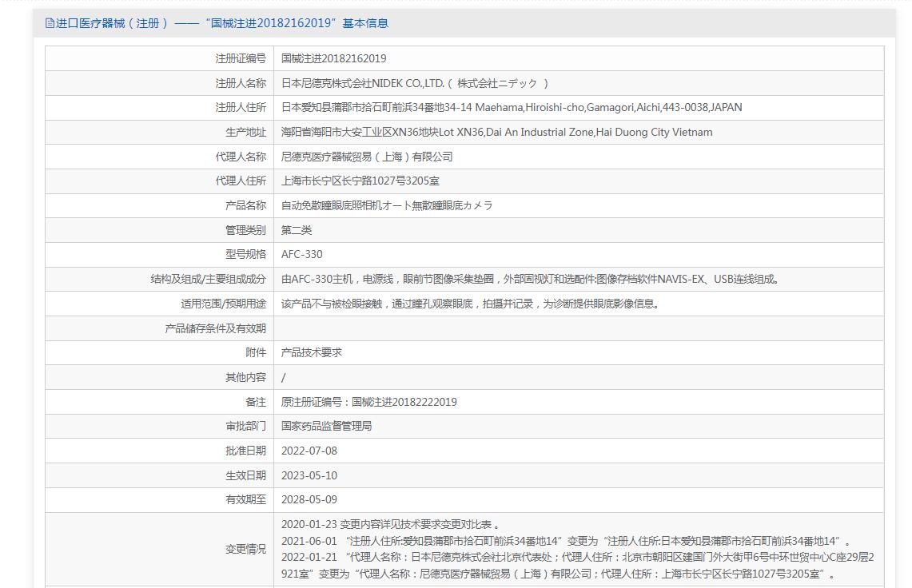Select the 代理人住所 value 上海市长宁区长宁路1027号3205室

(360, 181)
